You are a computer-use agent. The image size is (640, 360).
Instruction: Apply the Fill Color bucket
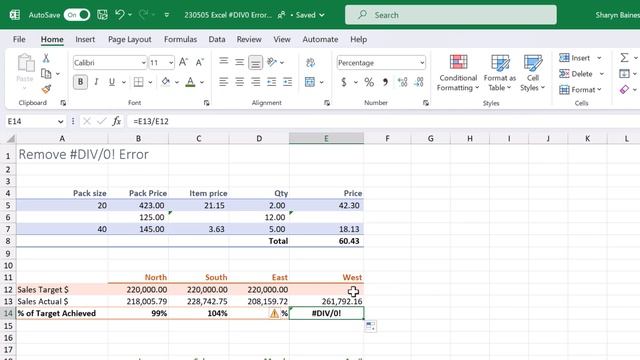(165, 82)
